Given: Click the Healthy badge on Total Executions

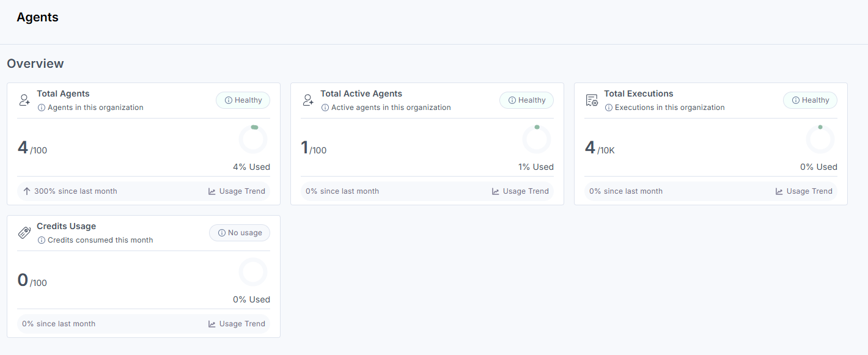Looking at the screenshot, I should 810,100.
